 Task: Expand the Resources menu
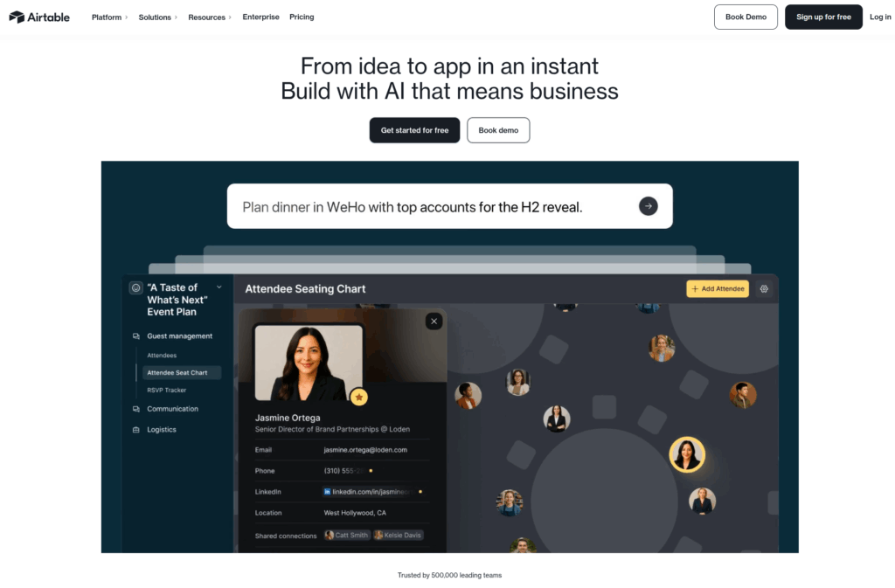click(210, 17)
